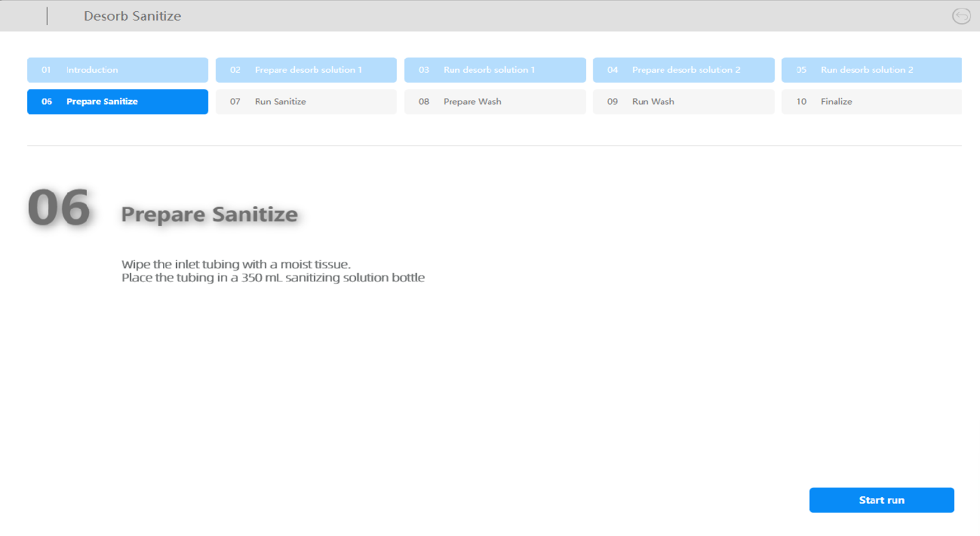
Task: Click the '350 mL sanitizing solution bottle' instruction line
Action: [x=273, y=278]
